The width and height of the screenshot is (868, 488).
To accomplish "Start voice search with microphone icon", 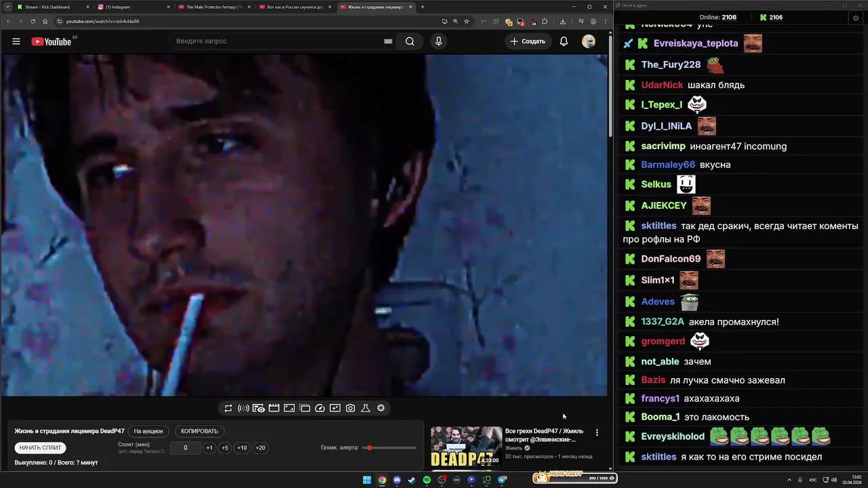I will (x=439, y=41).
